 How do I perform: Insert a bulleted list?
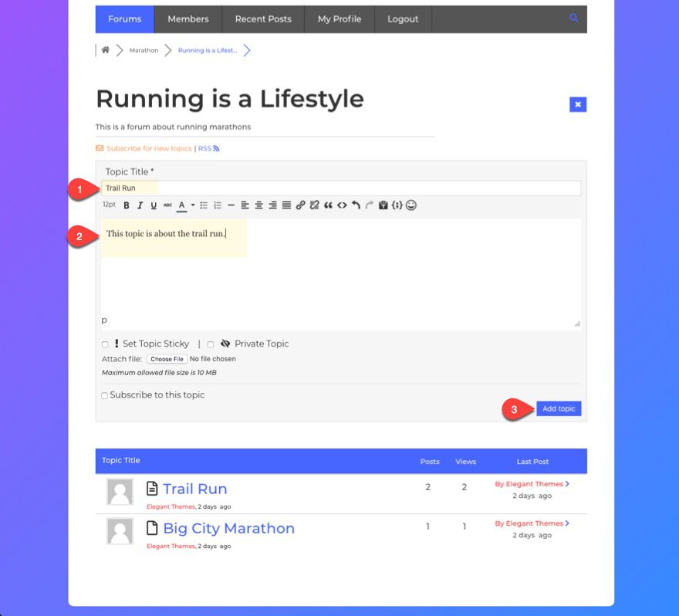pyautogui.click(x=204, y=205)
